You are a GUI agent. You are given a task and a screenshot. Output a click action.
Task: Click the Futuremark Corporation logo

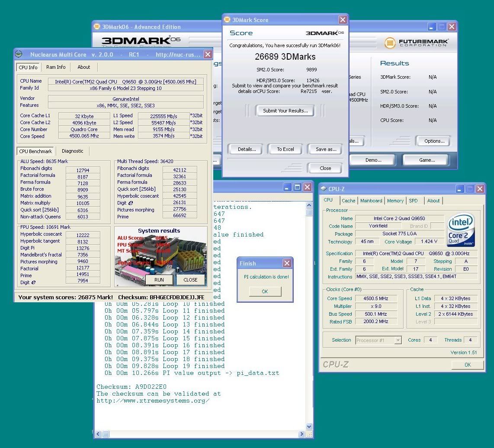[416, 43]
